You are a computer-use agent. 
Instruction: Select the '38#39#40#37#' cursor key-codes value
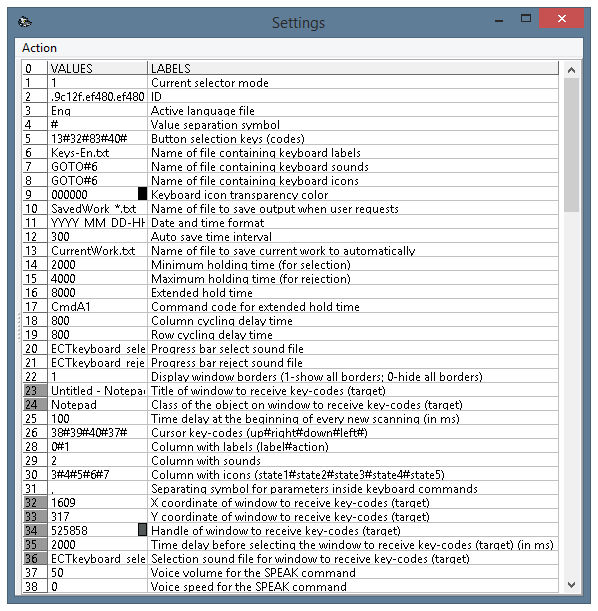coord(97,433)
